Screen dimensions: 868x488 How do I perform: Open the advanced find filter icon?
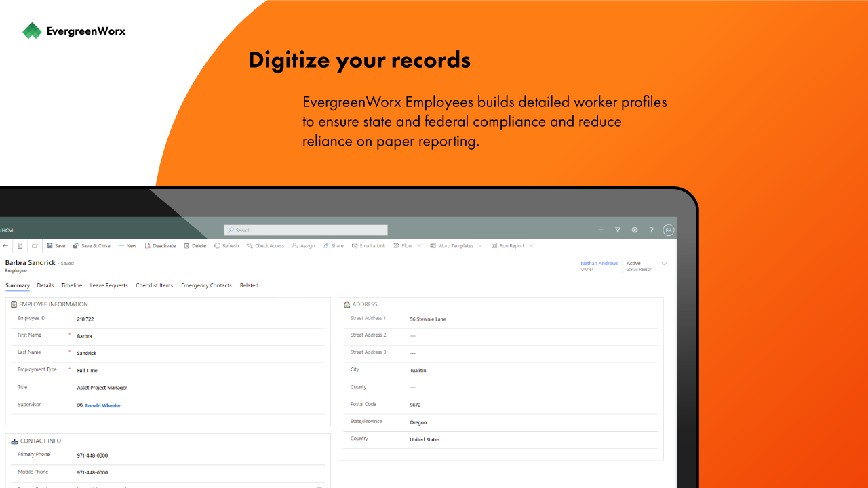(618, 230)
